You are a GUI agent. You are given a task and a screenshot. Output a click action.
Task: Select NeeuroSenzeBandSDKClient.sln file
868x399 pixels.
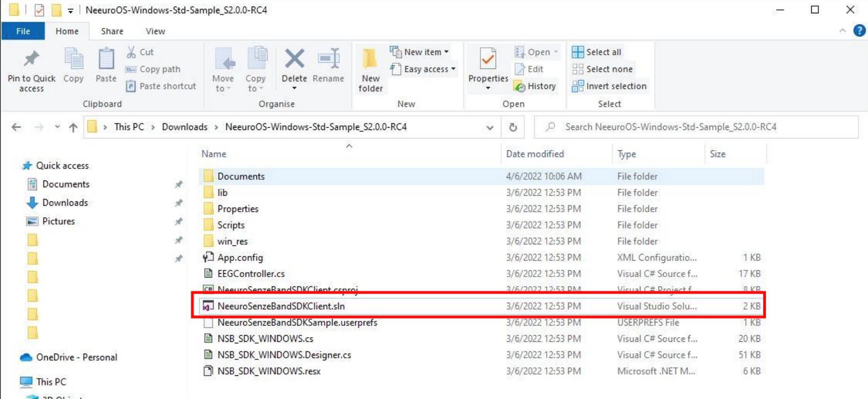(x=481, y=306)
